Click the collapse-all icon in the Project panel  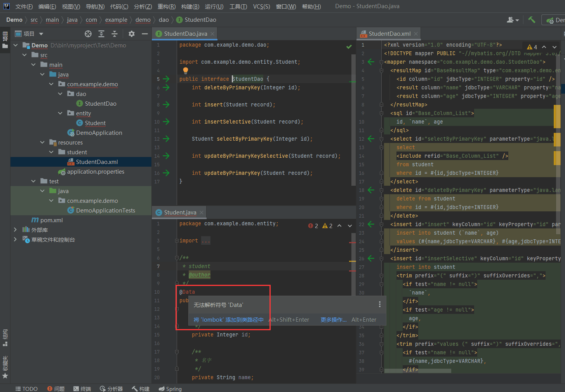tap(114, 34)
